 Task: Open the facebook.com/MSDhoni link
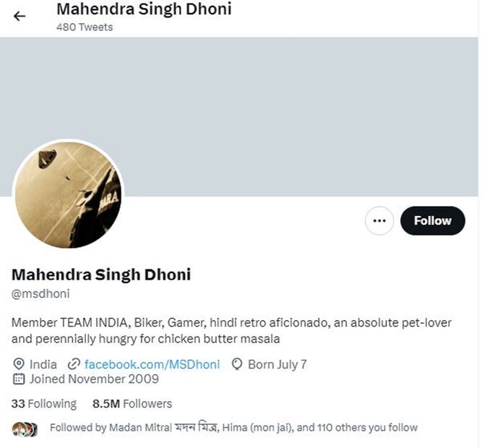pos(152,364)
